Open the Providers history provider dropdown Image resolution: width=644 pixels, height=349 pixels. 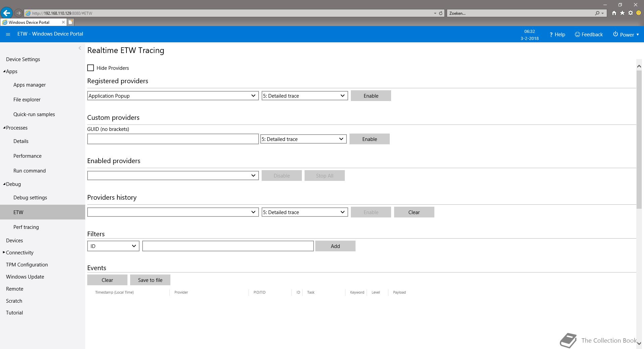point(173,212)
